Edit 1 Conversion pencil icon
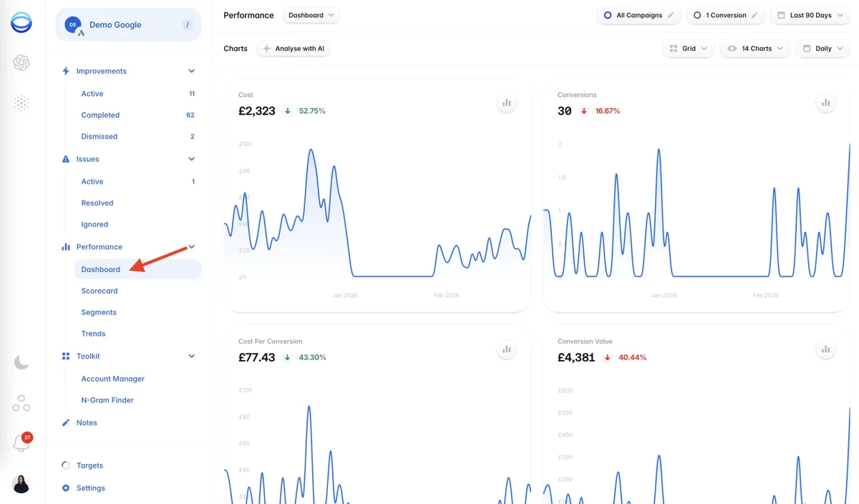The image size is (859, 504). 754,15
